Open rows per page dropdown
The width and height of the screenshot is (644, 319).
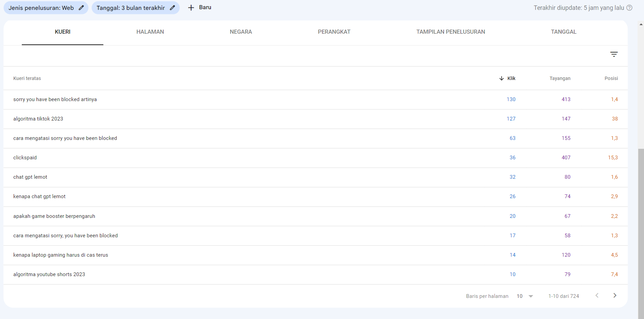pyautogui.click(x=525, y=296)
